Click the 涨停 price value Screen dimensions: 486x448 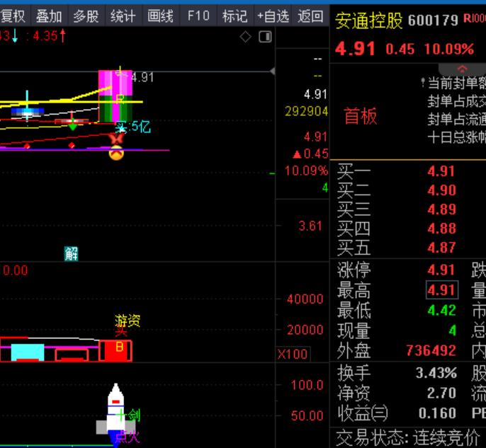click(441, 270)
